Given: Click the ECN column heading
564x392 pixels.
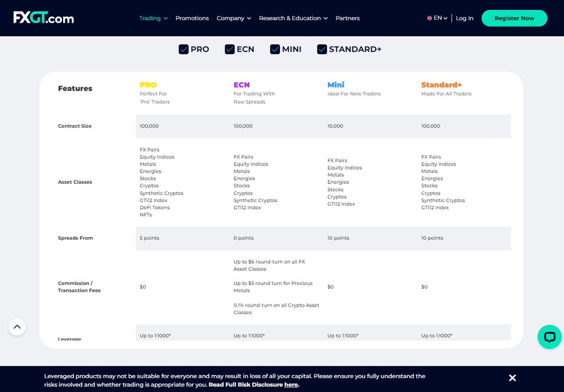Looking at the screenshot, I should pyautogui.click(x=242, y=85).
